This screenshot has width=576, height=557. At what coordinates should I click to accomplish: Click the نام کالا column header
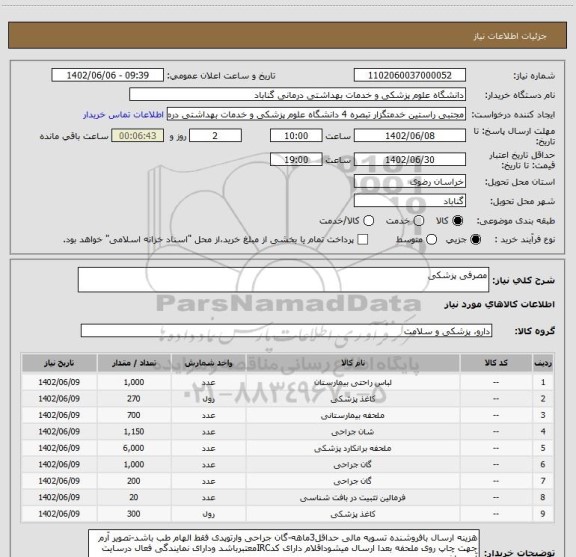pos(353,363)
